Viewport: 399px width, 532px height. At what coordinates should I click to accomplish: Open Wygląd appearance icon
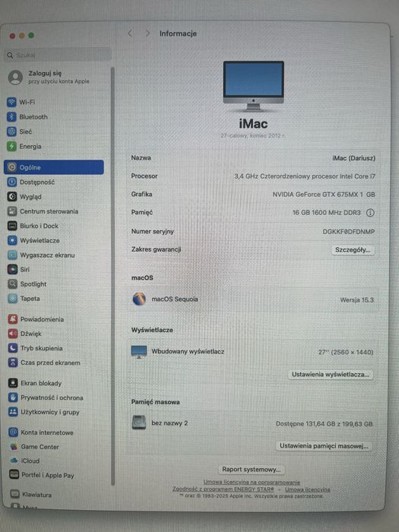[x=12, y=196]
